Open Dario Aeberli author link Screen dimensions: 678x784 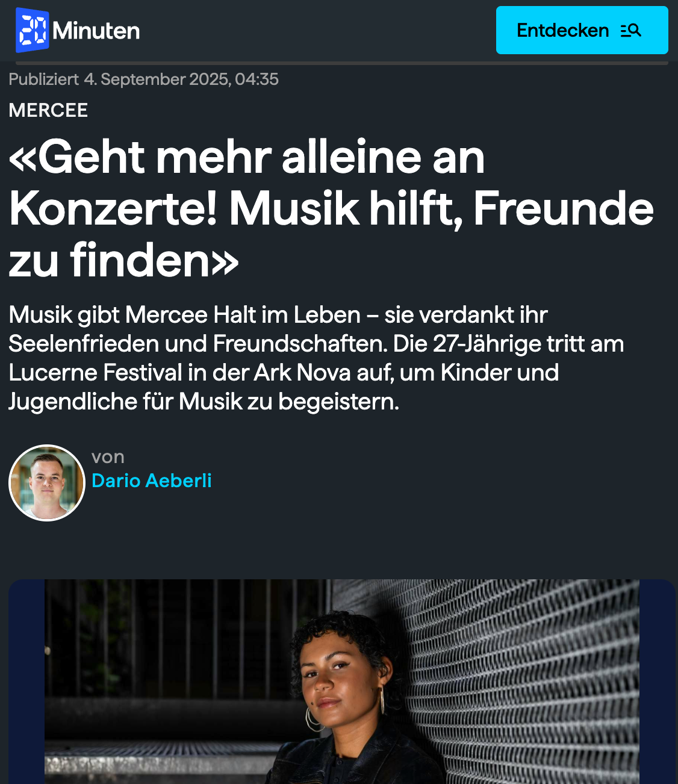click(151, 481)
